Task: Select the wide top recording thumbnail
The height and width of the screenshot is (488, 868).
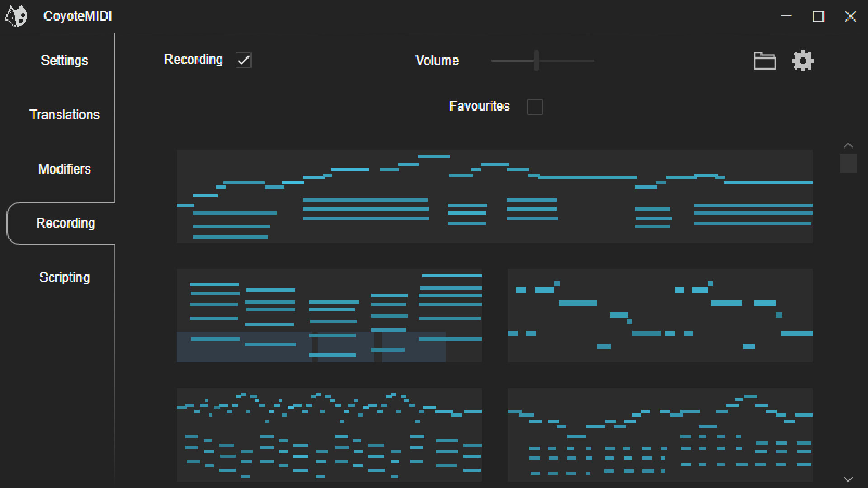Action: (x=495, y=196)
